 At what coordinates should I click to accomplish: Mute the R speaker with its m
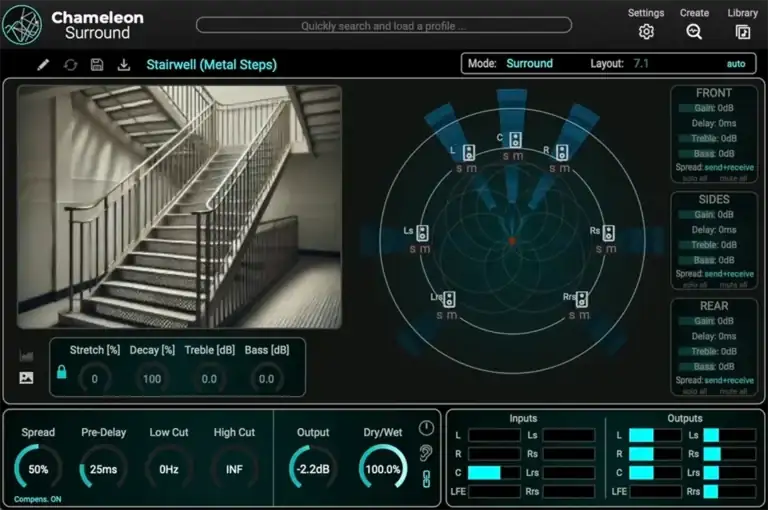point(565,169)
